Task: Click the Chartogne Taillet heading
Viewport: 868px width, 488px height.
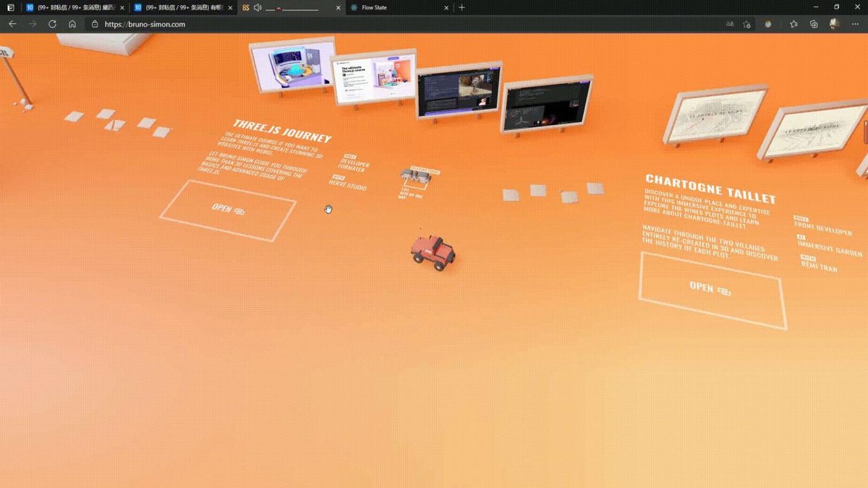Action: point(710,188)
